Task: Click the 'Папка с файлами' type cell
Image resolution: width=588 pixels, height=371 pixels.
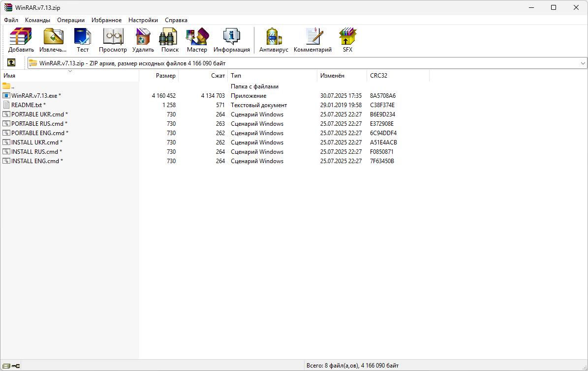Action: coord(254,86)
